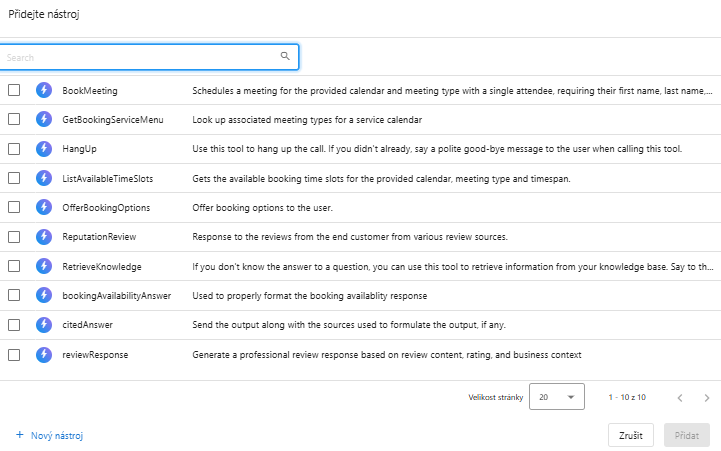Tick the GetBookingServiceMenu checkbox
This screenshot has height=451, width=721.
[x=14, y=119]
